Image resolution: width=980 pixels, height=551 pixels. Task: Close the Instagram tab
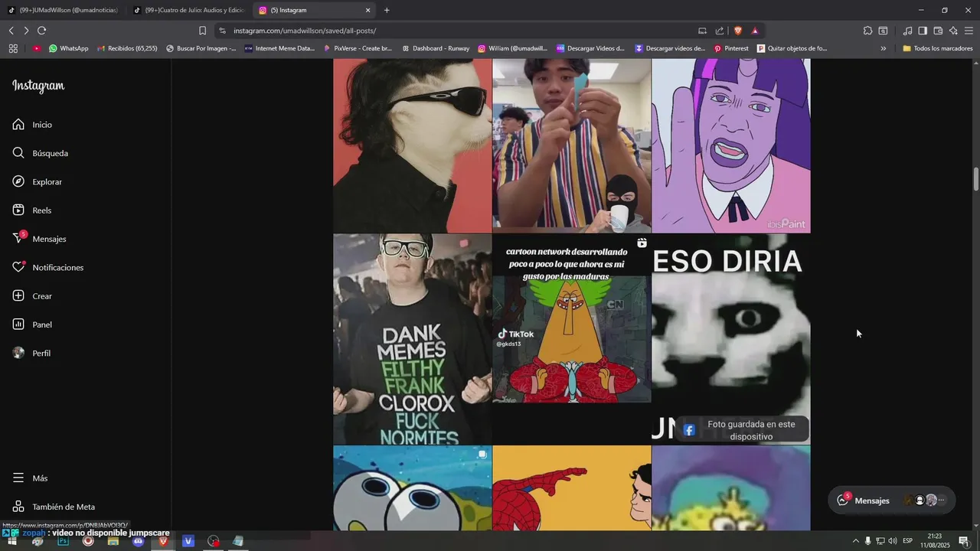pyautogui.click(x=367, y=10)
